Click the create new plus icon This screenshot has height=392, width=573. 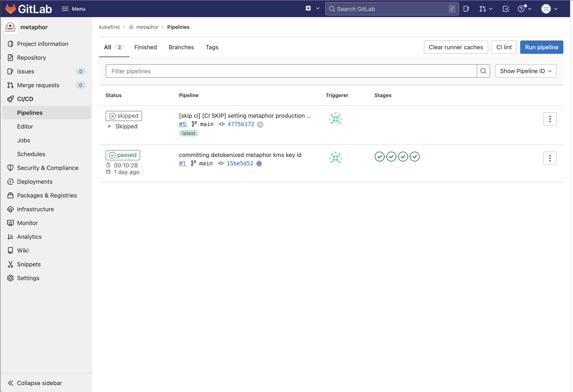308,8
